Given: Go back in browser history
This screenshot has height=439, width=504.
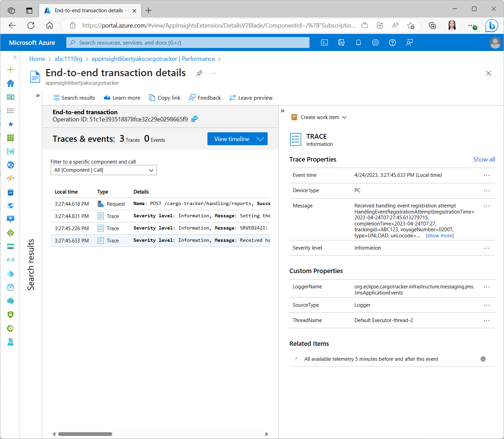Looking at the screenshot, I should point(12,26).
